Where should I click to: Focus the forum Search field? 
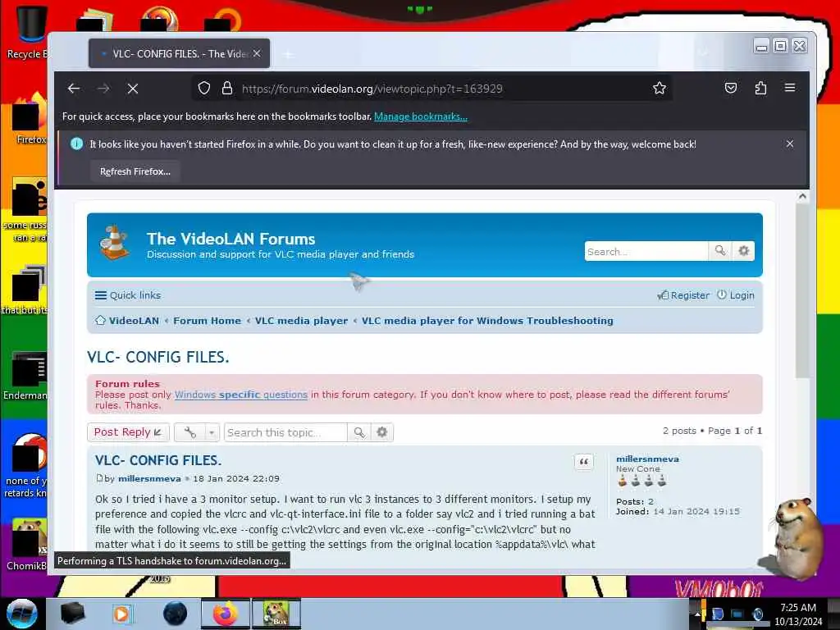[x=646, y=251]
